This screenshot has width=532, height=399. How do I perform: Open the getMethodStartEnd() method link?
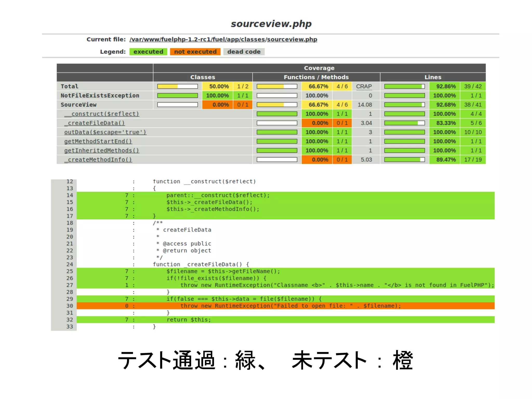click(x=98, y=141)
